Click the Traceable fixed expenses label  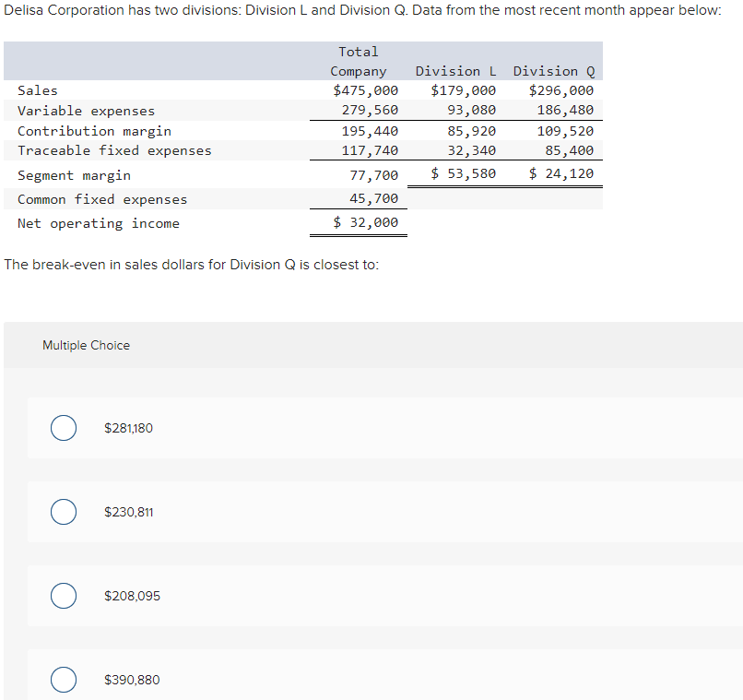[114, 150]
